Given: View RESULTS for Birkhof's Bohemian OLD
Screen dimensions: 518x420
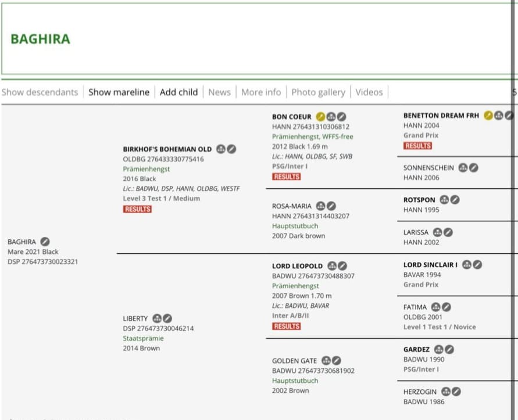Looking at the screenshot, I should point(137,209).
